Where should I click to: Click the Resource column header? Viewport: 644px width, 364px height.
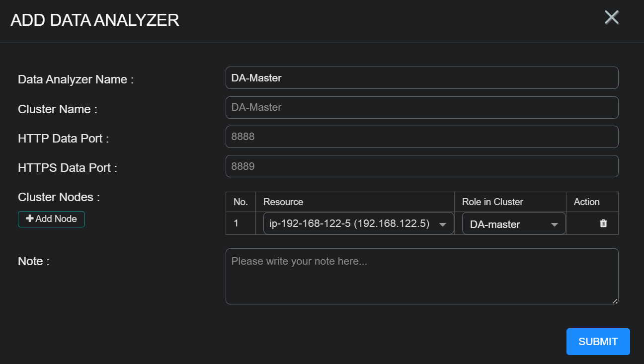[x=283, y=202]
